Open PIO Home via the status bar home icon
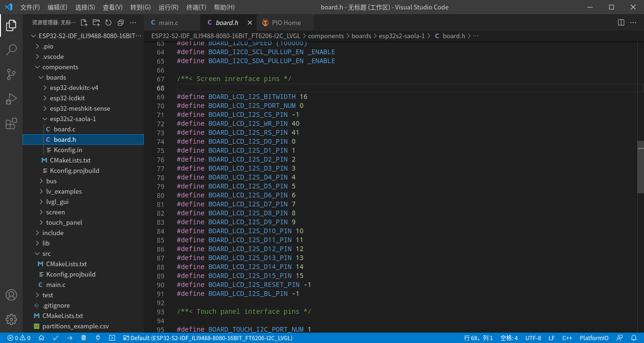Screen dimensions: 644x343 coord(41,338)
